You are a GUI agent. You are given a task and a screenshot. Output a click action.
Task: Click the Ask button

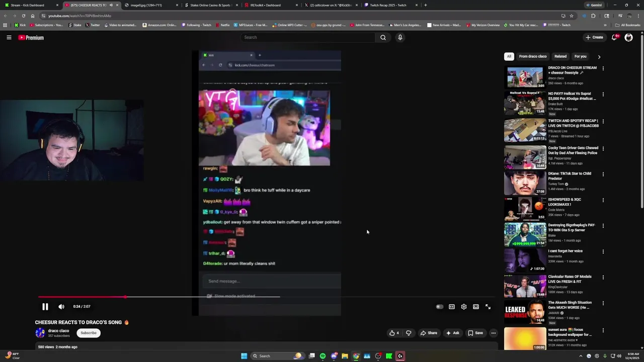point(452,333)
